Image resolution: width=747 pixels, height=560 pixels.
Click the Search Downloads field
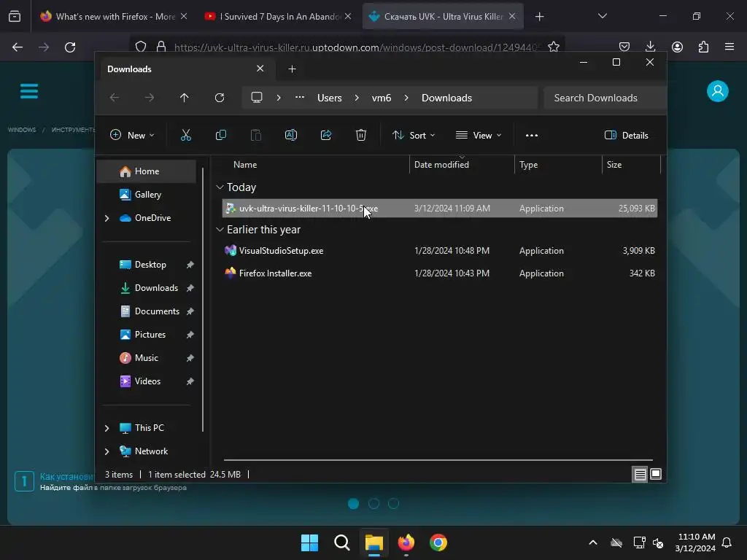point(605,98)
